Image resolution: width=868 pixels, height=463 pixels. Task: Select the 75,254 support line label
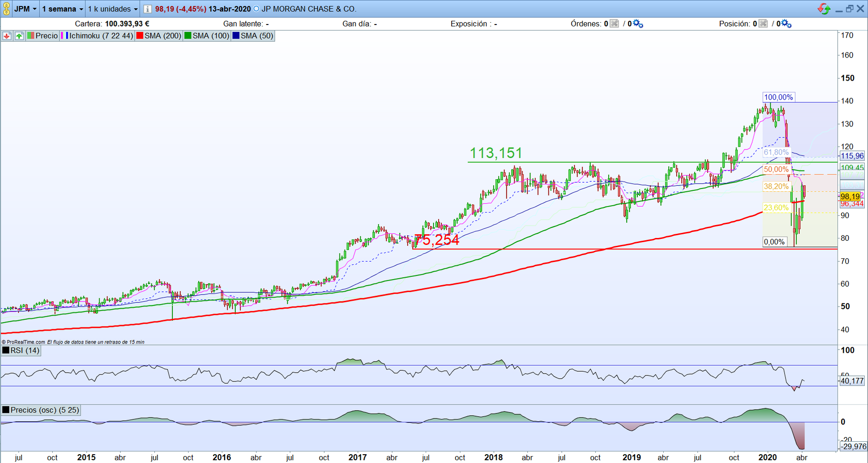coord(437,240)
